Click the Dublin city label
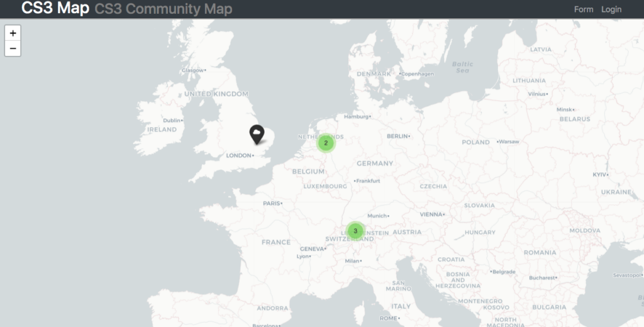This screenshot has width=644, height=327. pos(172,120)
